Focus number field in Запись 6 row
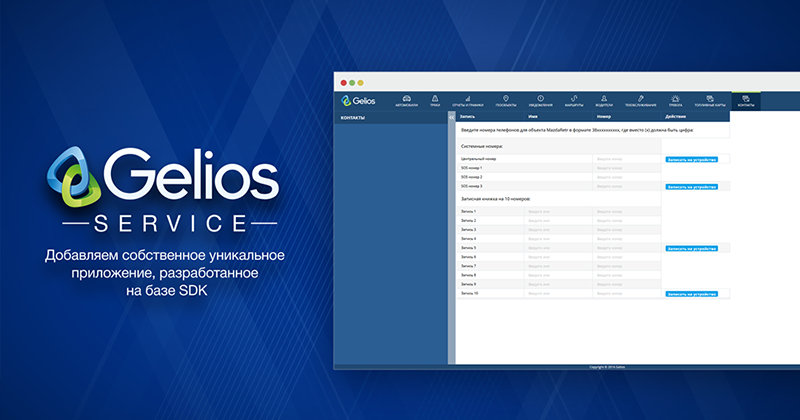This screenshot has width=800, height=420. 627,257
